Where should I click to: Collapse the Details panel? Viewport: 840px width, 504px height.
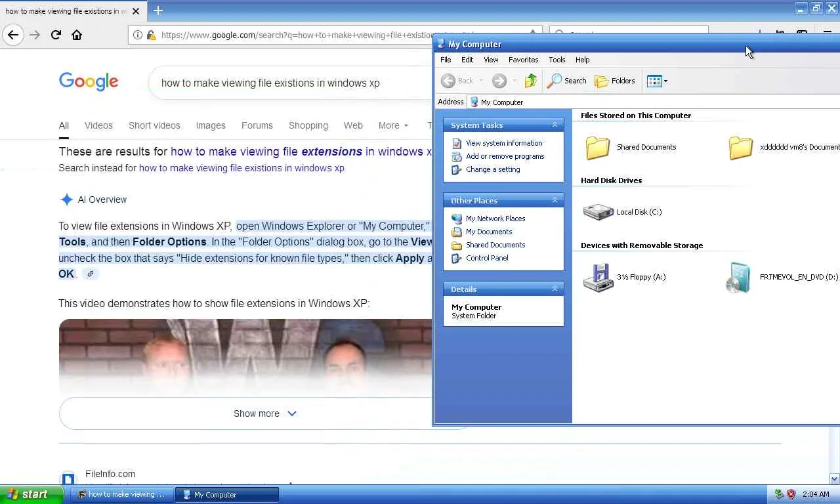click(x=555, y=289)
